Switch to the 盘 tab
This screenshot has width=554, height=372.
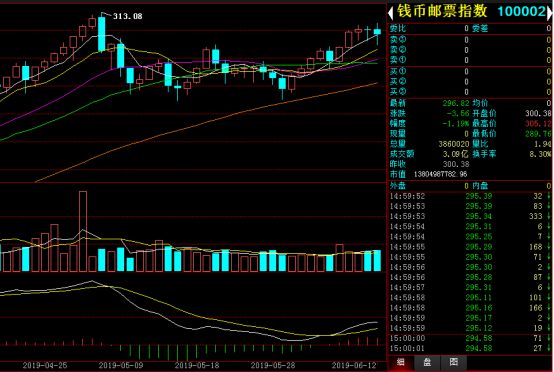427,362
